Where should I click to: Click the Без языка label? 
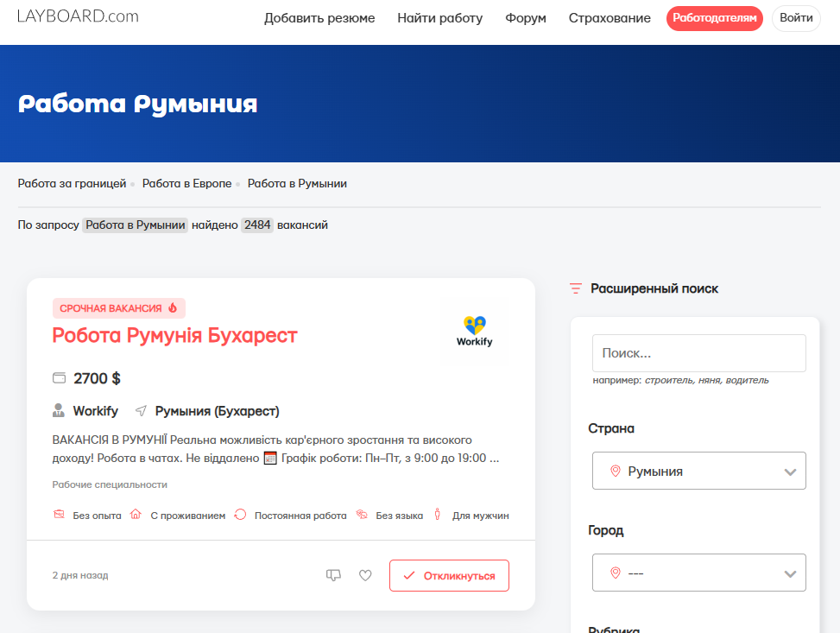click(x=399, y=516)
